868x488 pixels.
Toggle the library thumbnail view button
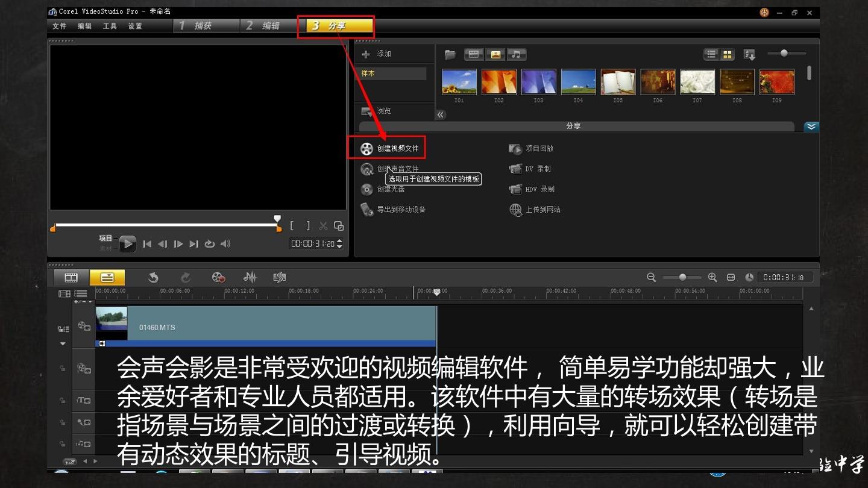pyautogui.click(x=728, y=55)
